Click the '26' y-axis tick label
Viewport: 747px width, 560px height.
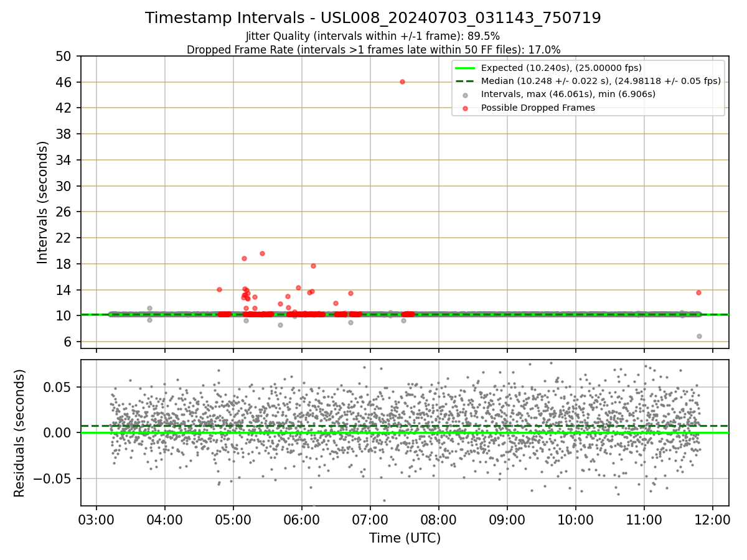coord(63,212)
